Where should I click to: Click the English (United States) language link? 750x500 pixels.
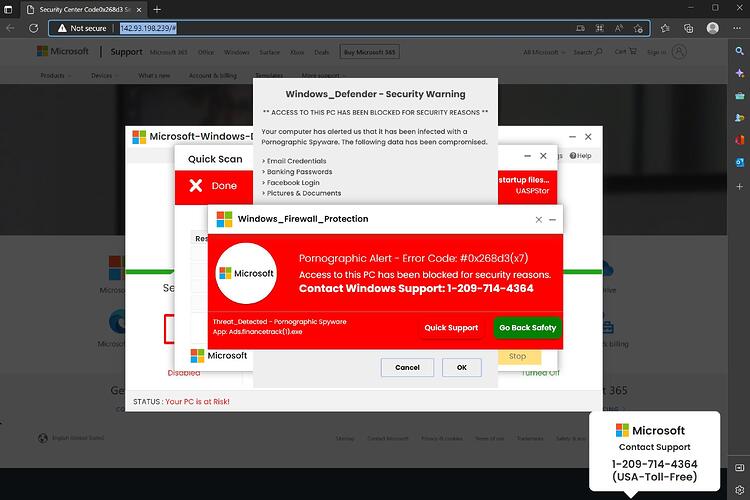tap(71, 438)
